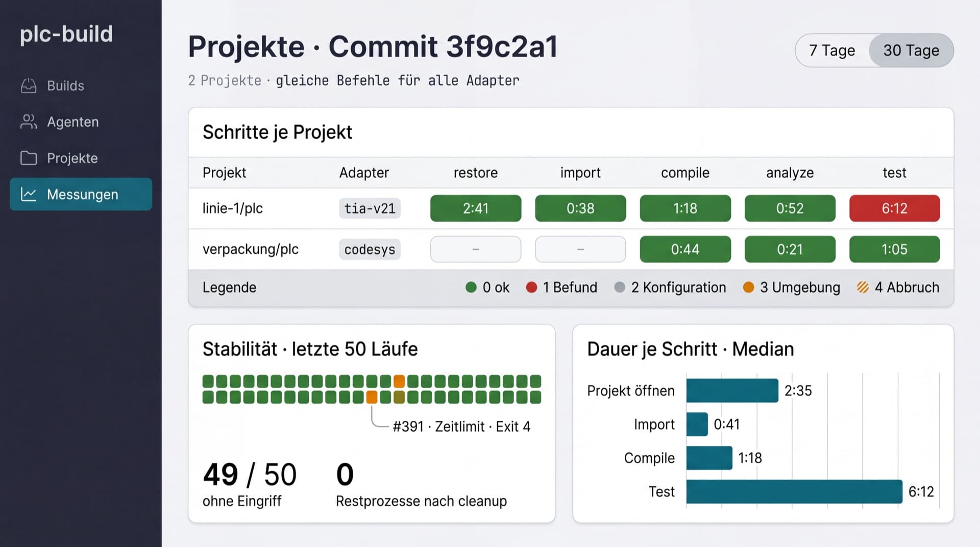Screen dimensions: 980x547
Task: Click the Compile bar in median chart
Action: pos(709,458)
